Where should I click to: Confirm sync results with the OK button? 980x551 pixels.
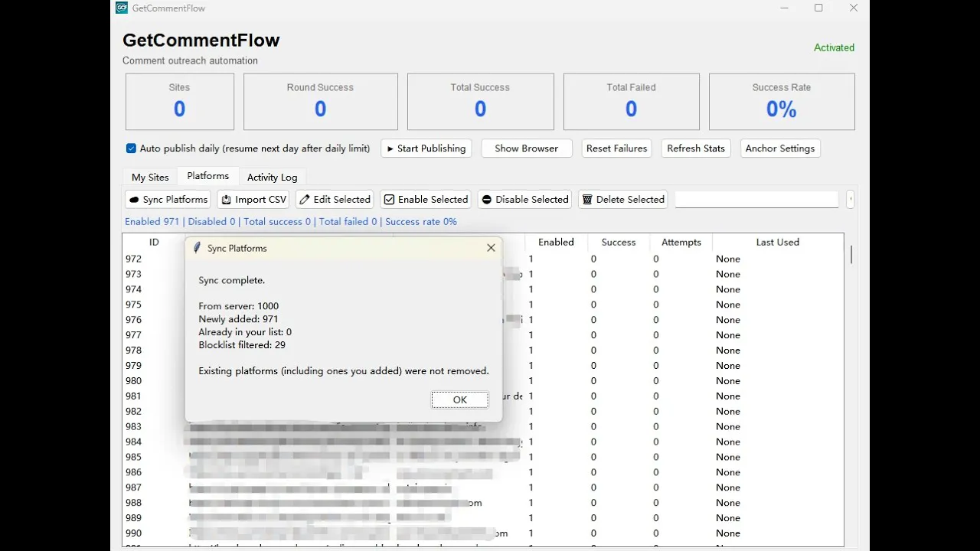point(459,399)
